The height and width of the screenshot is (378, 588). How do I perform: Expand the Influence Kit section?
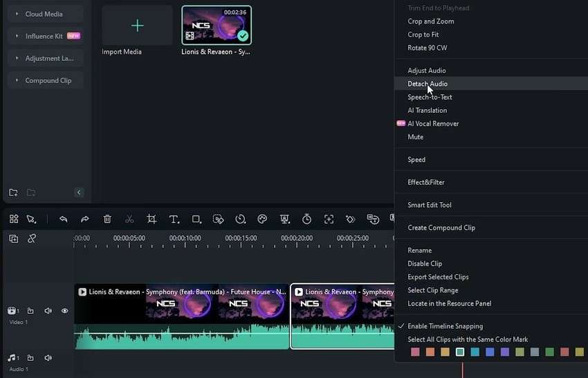17,36
